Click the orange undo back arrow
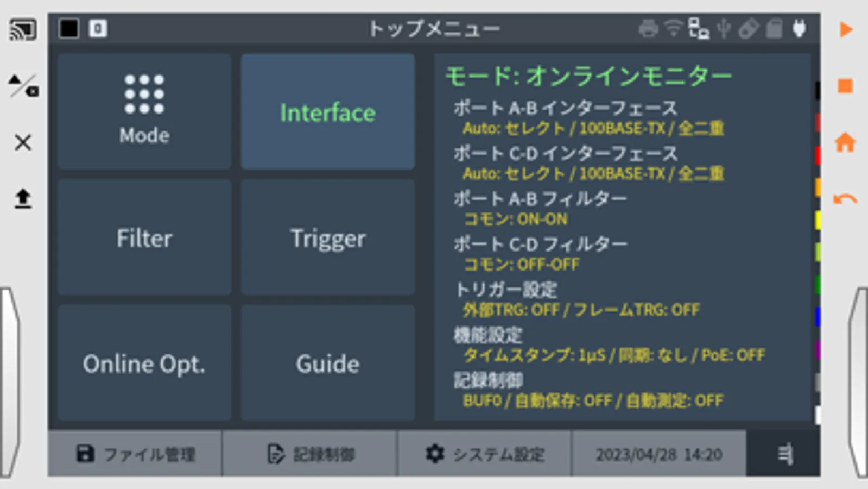The width and height of the screenshot is (868, 489). point(845,199)
